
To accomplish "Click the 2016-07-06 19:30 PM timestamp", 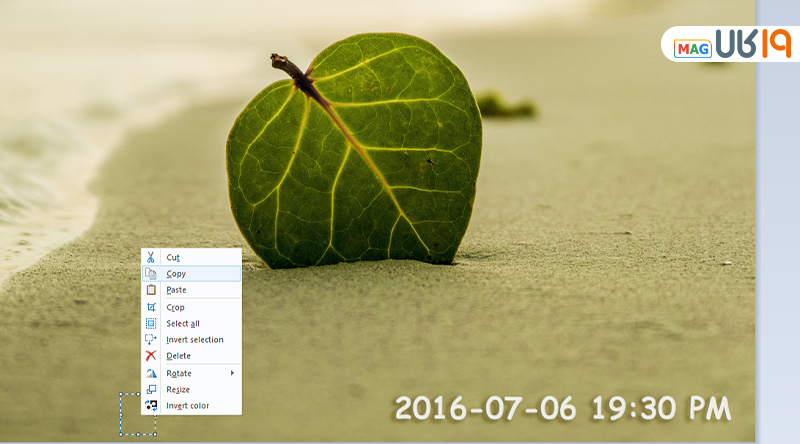I will pyautogui.click(x=563, y=408).
